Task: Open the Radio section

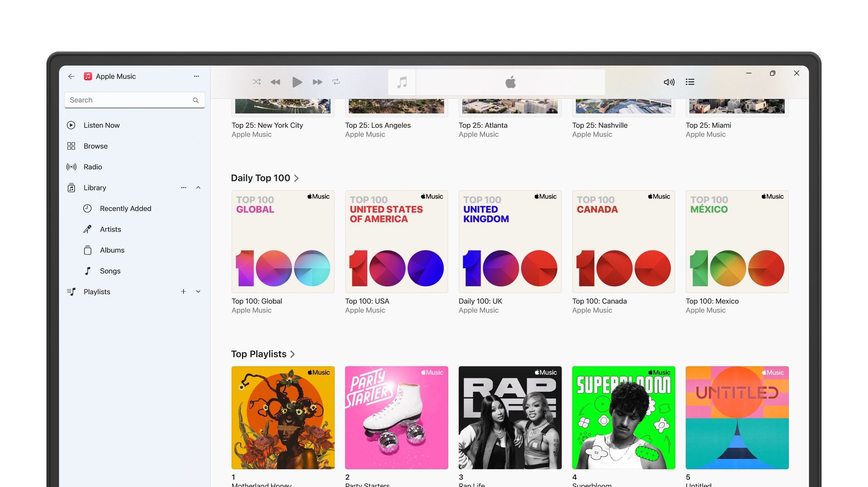Action: tap(93, 167)
